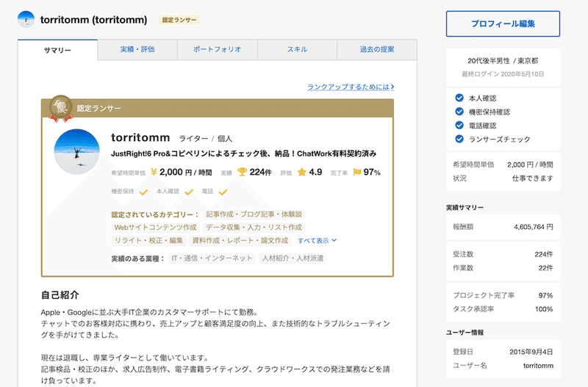The image size is (588, 387).
Task: Click the 2015年9月4日 registration date
Action: coord(531,352)
